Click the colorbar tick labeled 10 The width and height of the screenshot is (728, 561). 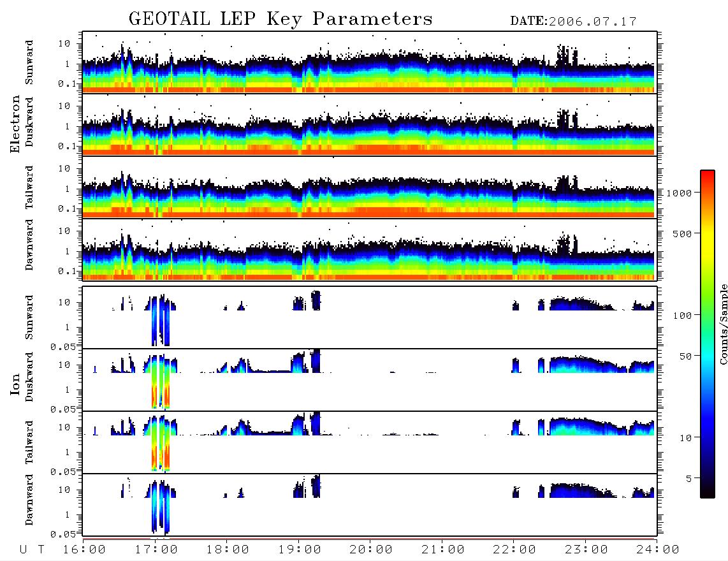685,438
